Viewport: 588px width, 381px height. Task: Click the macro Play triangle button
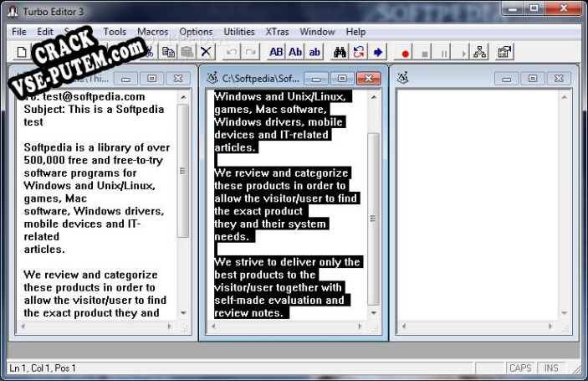[x=463, y=53]
